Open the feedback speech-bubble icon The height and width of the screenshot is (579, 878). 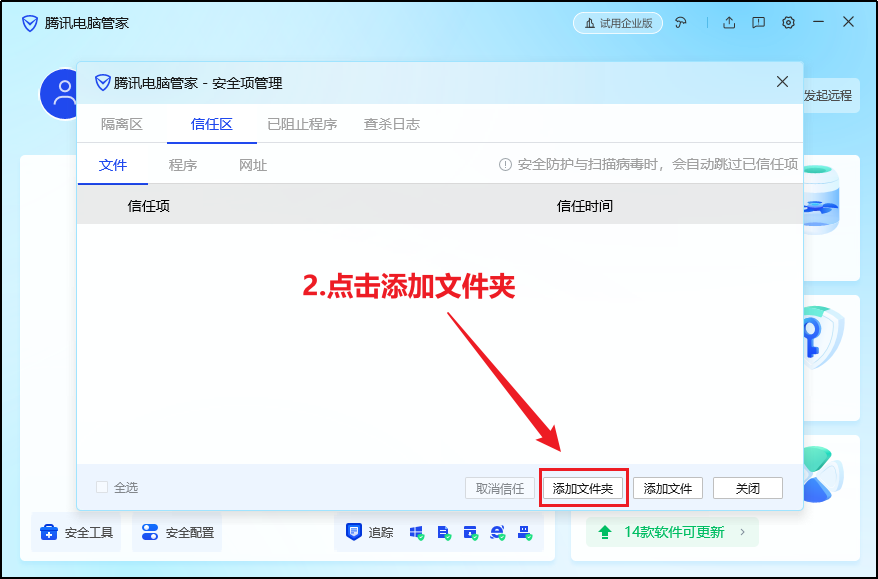tap(758, 23)
